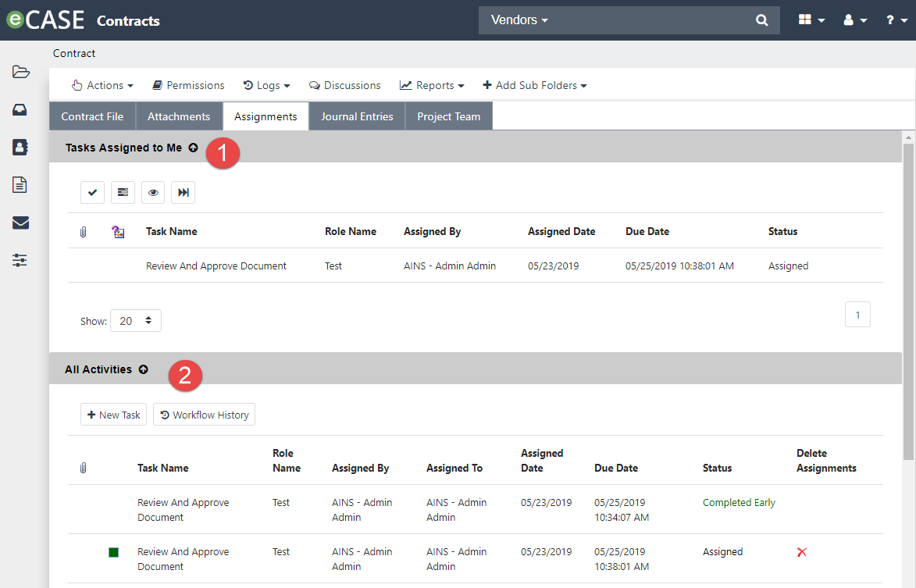Switch to the Attachments tab
916x588 pixels.
coord(179,116)
